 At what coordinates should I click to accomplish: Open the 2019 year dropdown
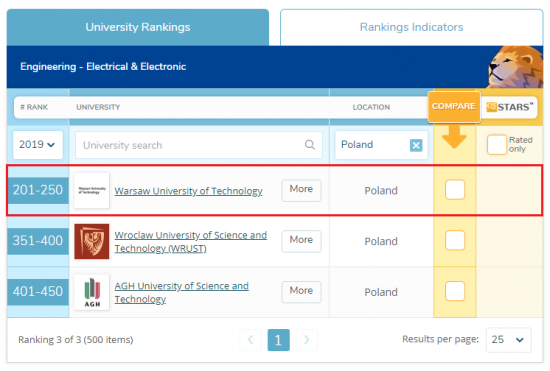pos(38,145)
